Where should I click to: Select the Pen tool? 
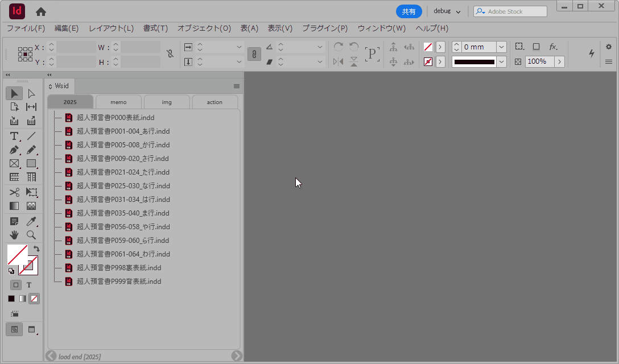(x=14, y=150)
